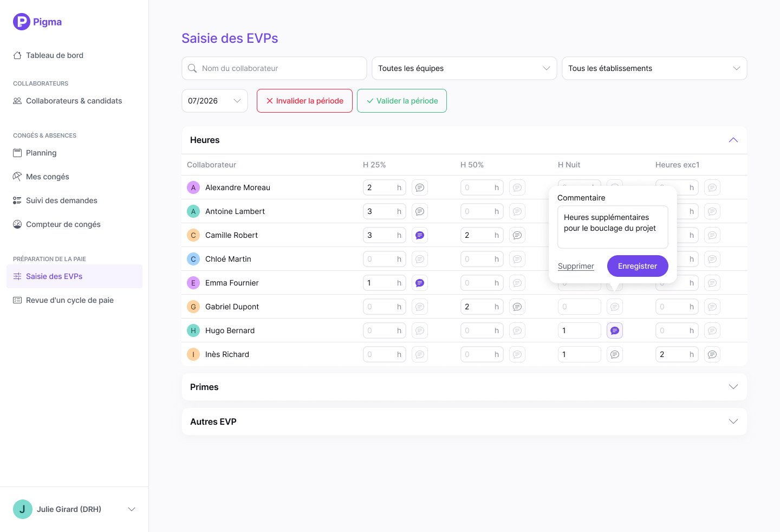780x532 pixels.
Task: Click Alexandre Moreau H 25% hours field
Action: point(384,187)
